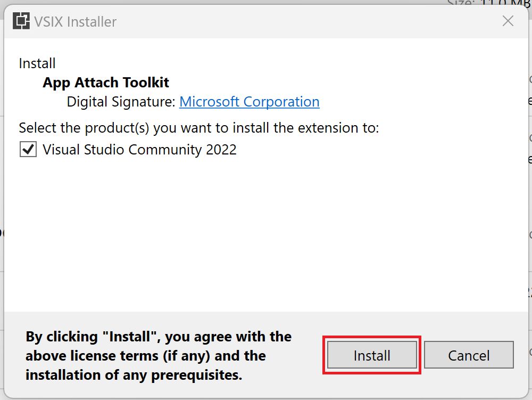Viewport: 532px width, 400px height.
Task: Click the Install heading above the extension name
Action: [37, 63]
